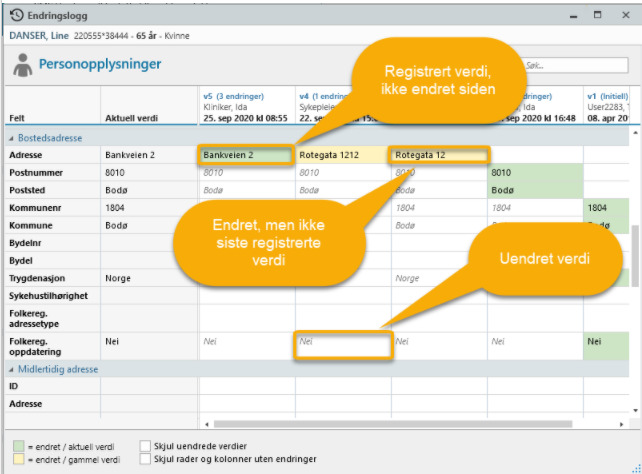Click the Personopplysninger person icon
Viewport: 642px width, 474px height.
21,66
